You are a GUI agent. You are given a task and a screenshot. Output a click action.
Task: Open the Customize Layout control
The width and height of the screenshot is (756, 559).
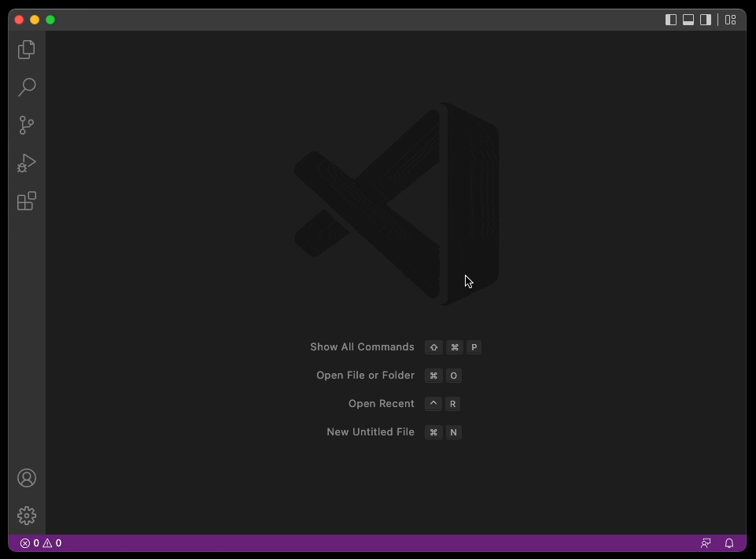coord(731,20)
